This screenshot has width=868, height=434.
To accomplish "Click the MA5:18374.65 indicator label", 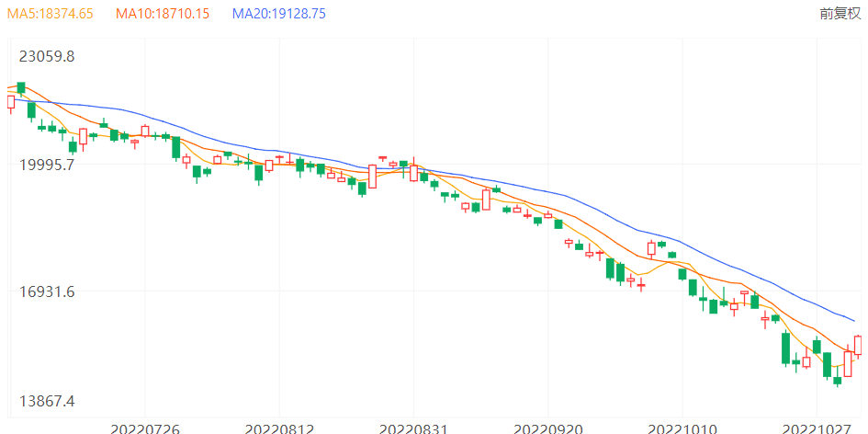I will [50, 14].
